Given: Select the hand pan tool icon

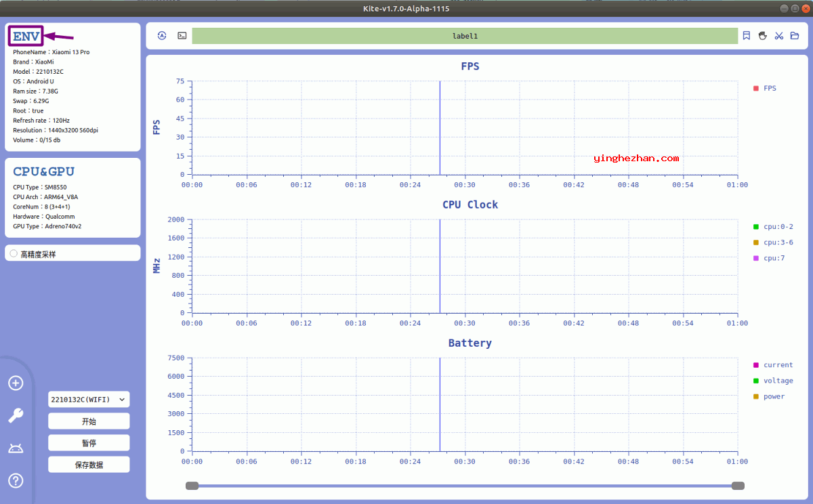Looking at the screenshot, I should [x=762, y=36].
